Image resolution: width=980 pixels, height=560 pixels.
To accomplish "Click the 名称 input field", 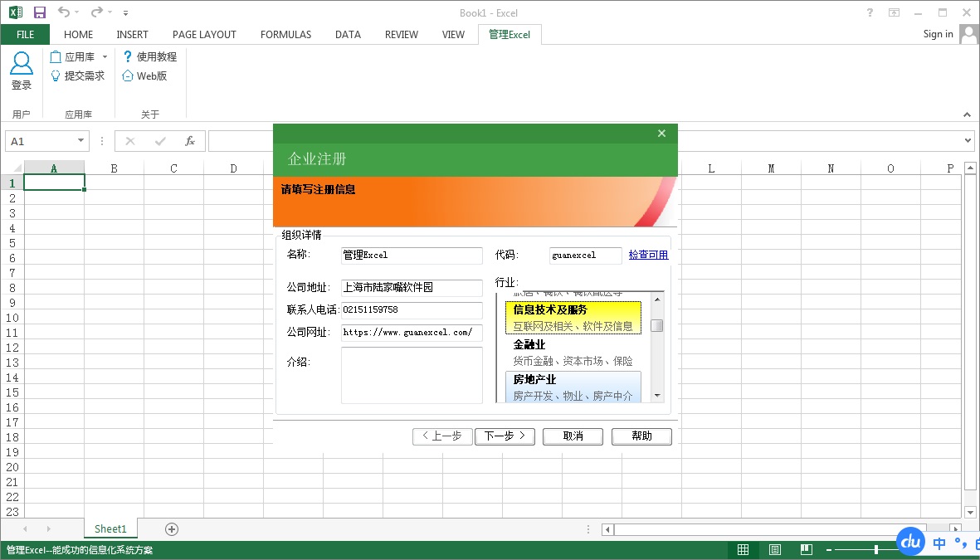I will pyautogui.click(x=412, y=255).
